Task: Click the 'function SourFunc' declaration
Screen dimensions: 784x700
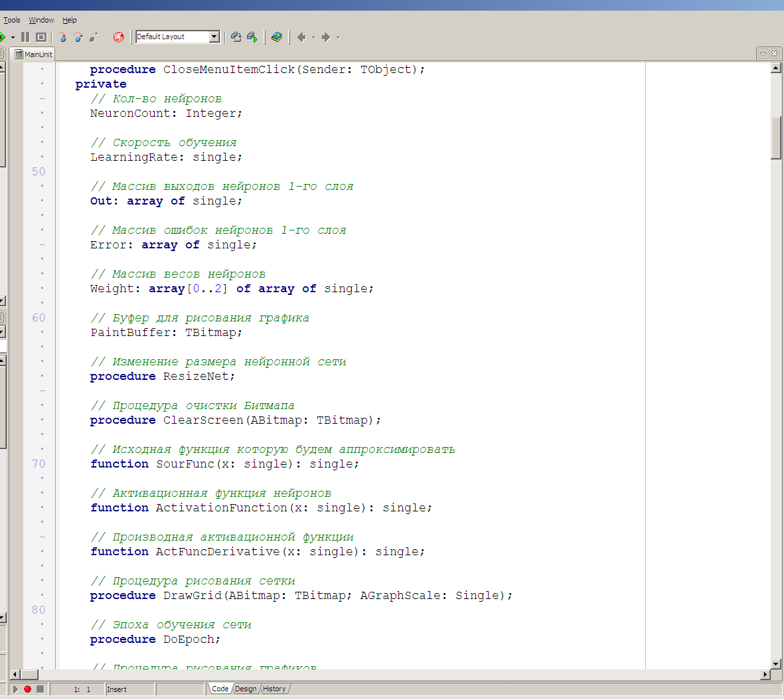Action: [x=224, y=464]
